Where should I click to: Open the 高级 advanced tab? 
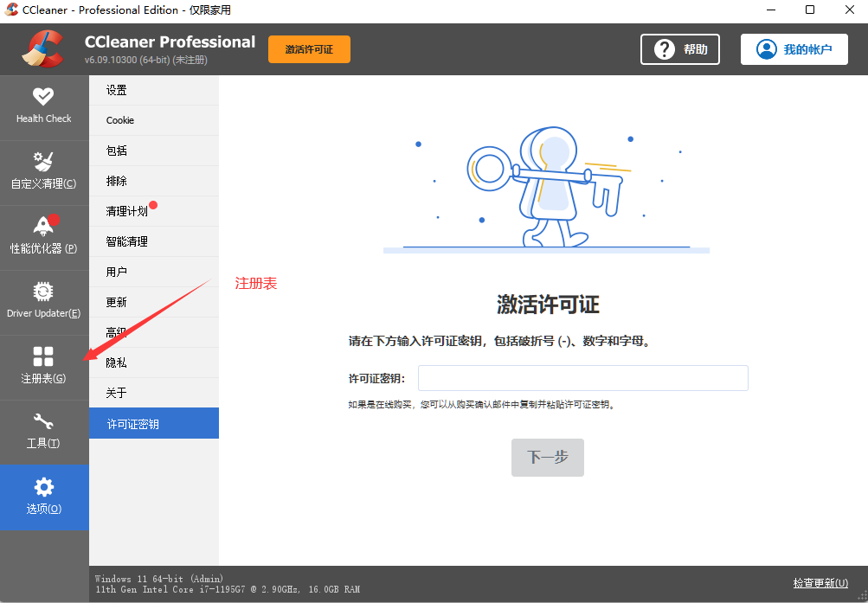click(154, 332)
